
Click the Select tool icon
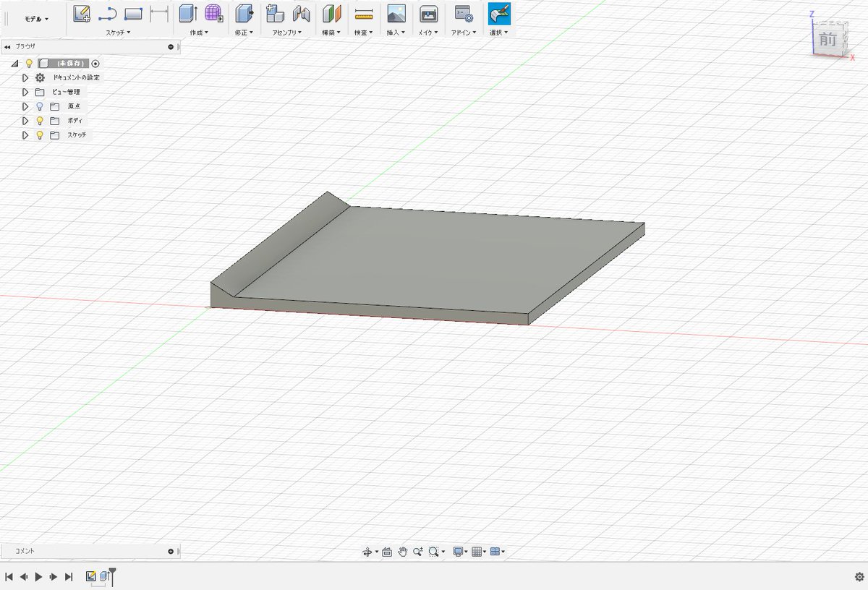[499, 13]
